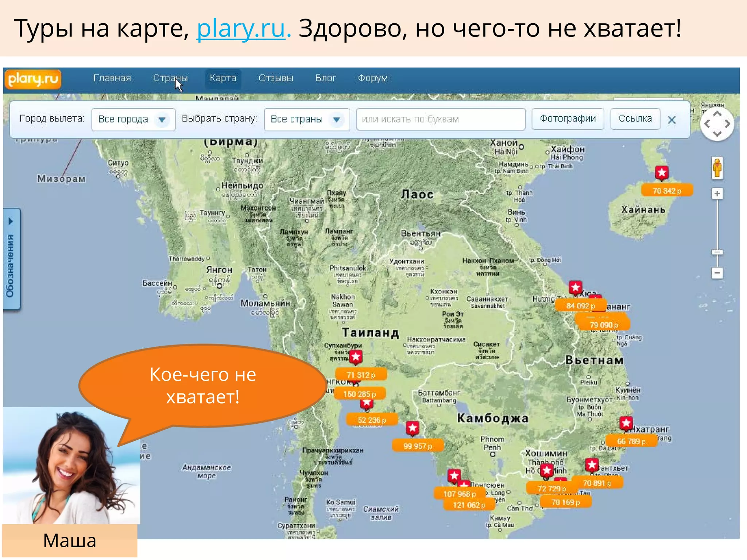
Task: Open the 72 729 р price tag
Action: tap(552, 488)
